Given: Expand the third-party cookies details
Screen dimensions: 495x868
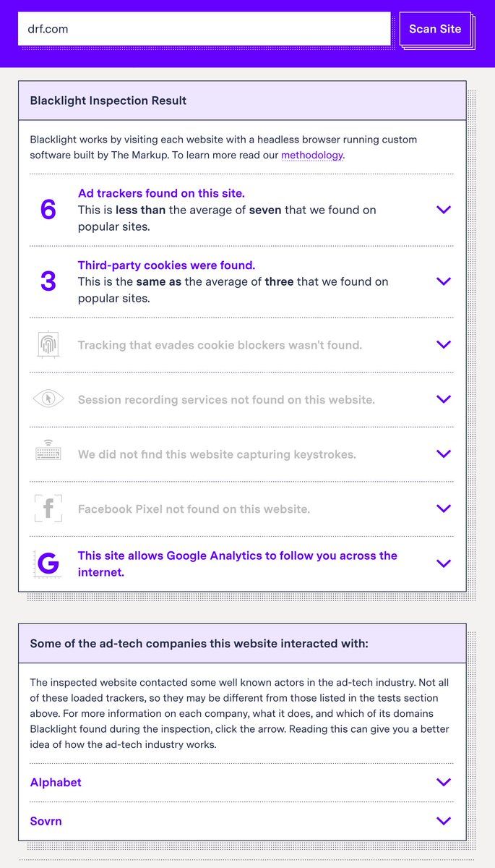Looking at the screenshot, I should tap(444, 281).
